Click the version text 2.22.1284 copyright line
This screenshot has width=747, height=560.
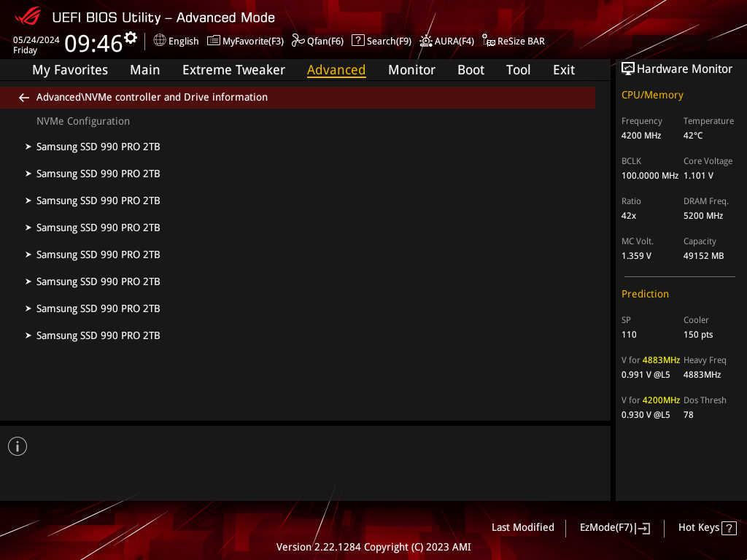tap(373, 547)
